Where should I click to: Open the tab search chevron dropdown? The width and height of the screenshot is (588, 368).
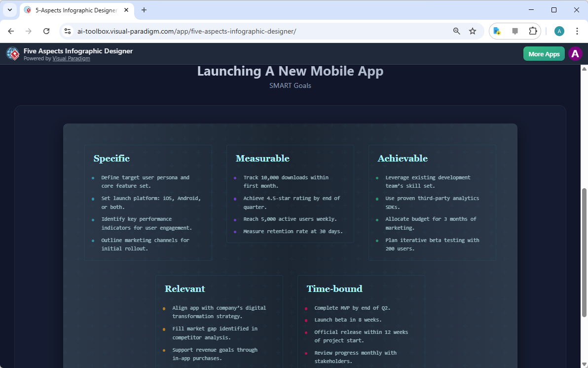point(10,10)
